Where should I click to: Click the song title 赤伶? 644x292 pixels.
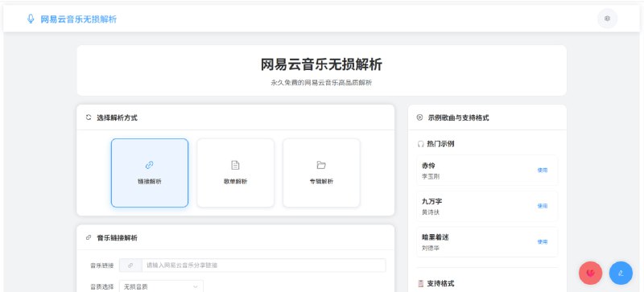pyautogui.click(x=428, y=166)
